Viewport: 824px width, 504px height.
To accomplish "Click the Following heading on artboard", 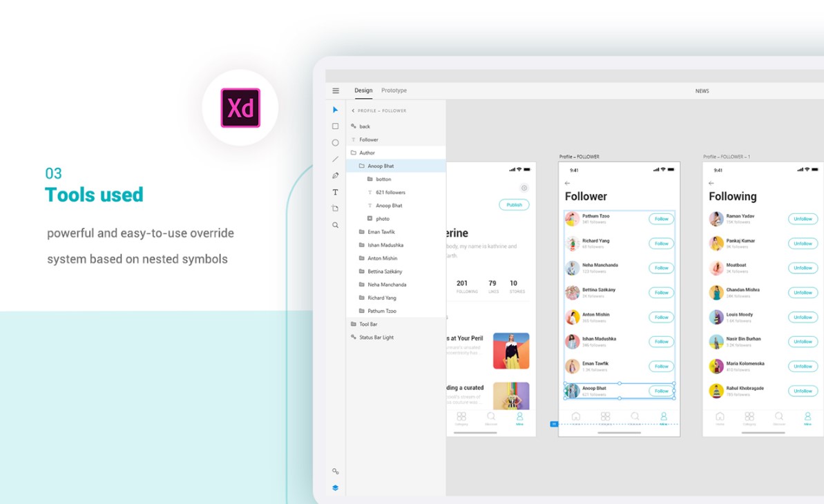I will click(x=733, y=197).
